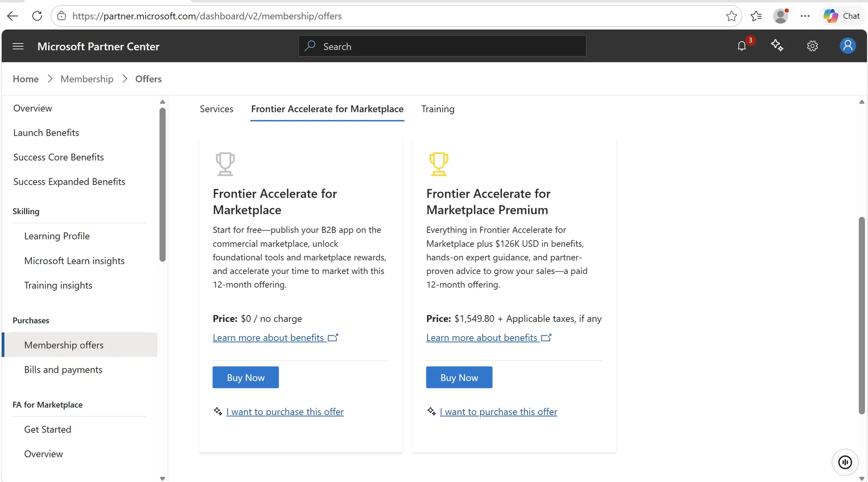Screen dimensions: 868x482
Task: Go back with browser back arrow
Action: (x=13, y=16)
